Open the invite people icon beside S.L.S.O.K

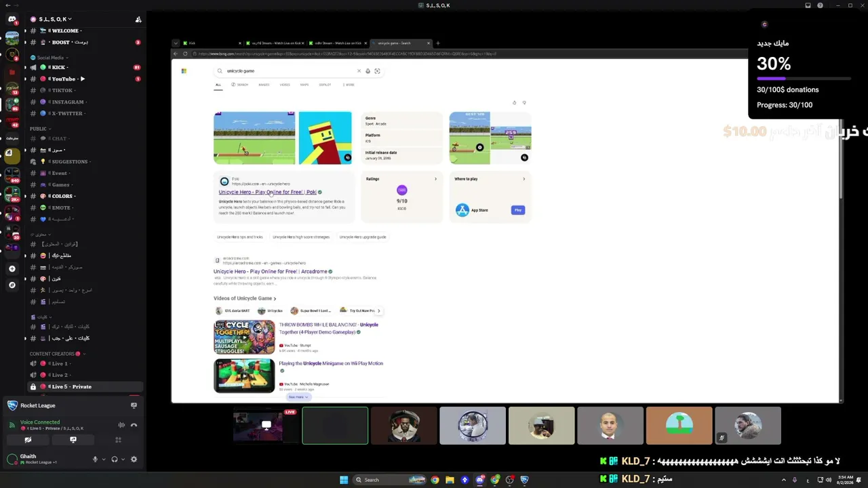[x=138, y=20]
